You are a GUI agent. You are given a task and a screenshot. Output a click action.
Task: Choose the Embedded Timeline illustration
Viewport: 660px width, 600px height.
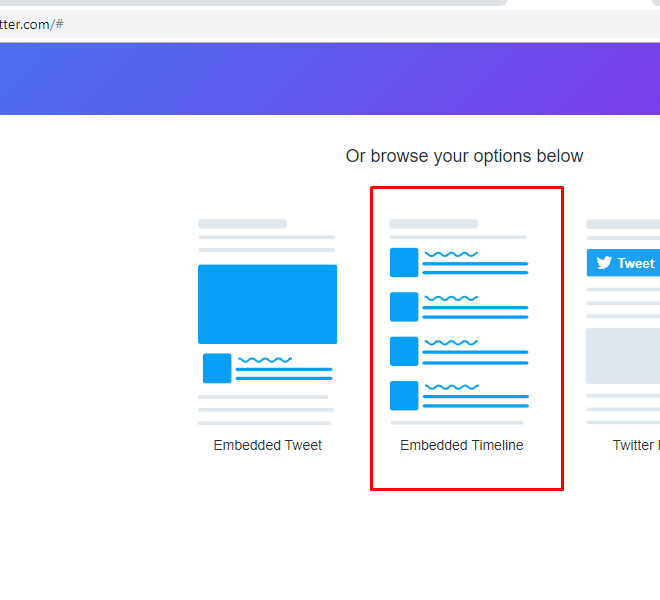[x=459, y=322]
